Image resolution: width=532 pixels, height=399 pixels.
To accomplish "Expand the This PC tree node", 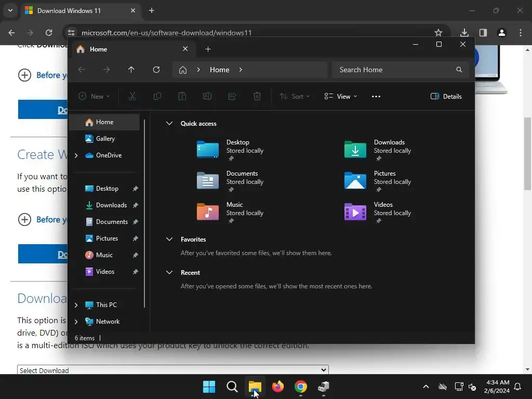I will coord(76,305).
